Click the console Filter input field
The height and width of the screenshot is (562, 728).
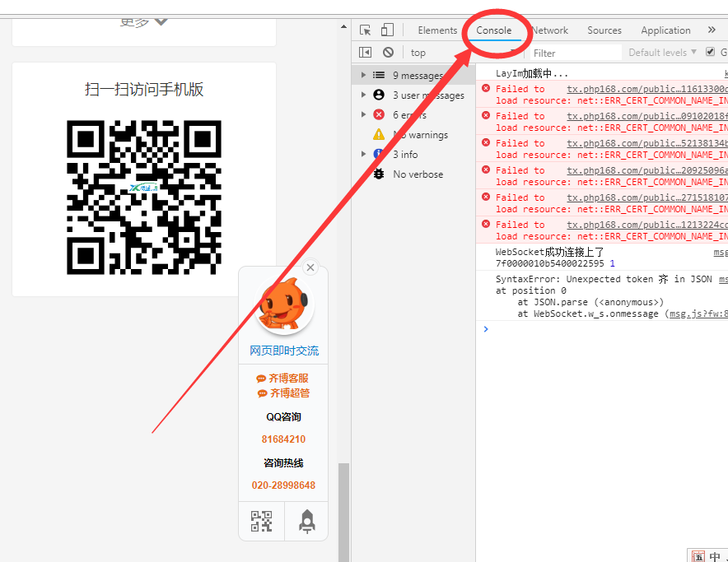(575, 53)
